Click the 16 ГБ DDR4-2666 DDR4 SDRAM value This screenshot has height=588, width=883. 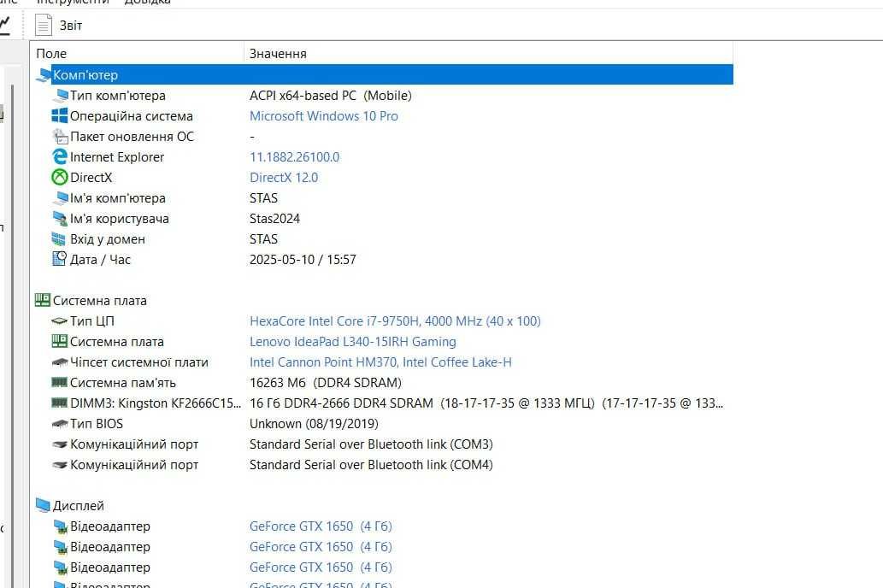coord(486,403)
